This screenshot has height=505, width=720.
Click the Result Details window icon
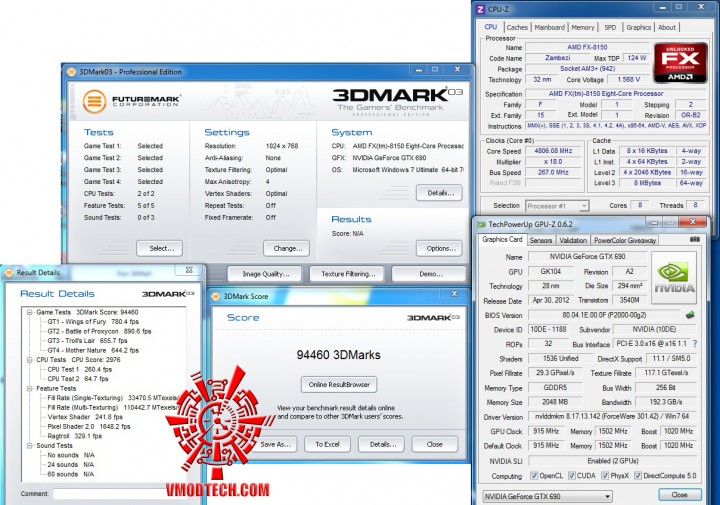9,273
